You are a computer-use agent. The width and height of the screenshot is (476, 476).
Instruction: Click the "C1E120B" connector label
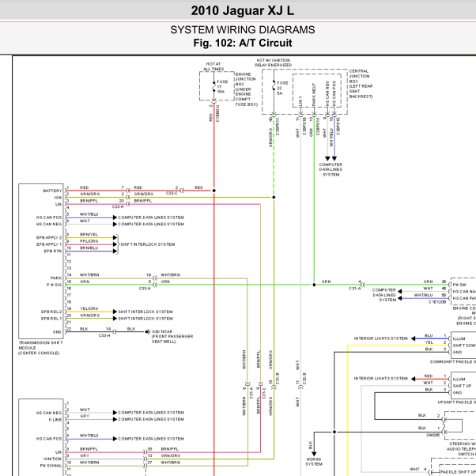(x=437, y=302)
